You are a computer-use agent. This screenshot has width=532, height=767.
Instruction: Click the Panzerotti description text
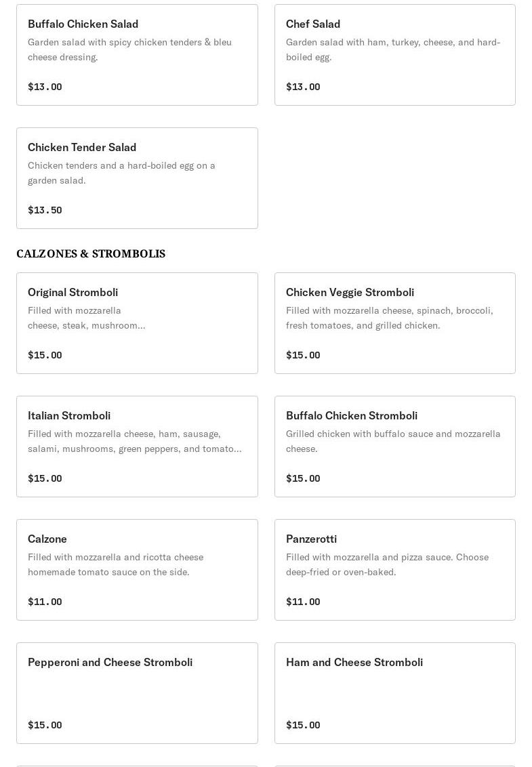click(387, 564)
